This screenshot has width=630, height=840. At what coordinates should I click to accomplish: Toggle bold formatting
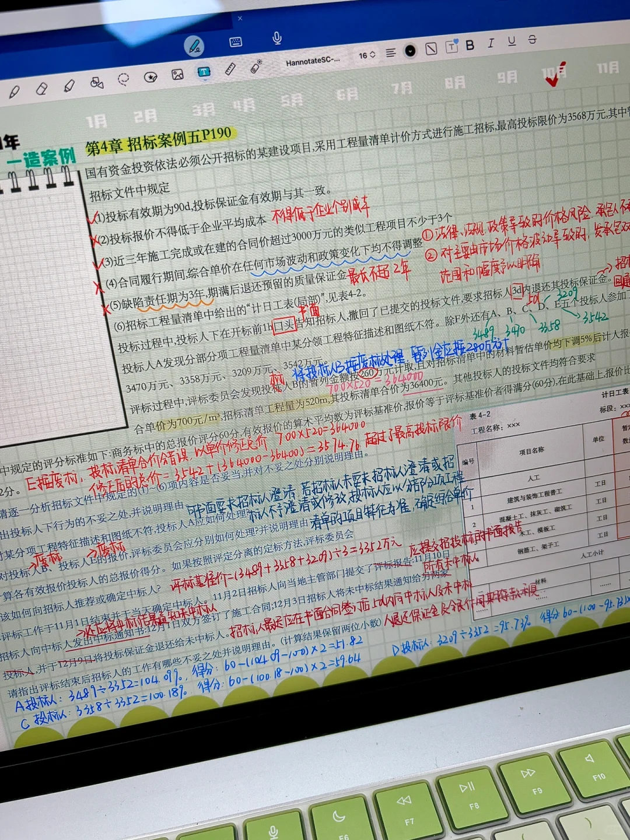[470, 45]
